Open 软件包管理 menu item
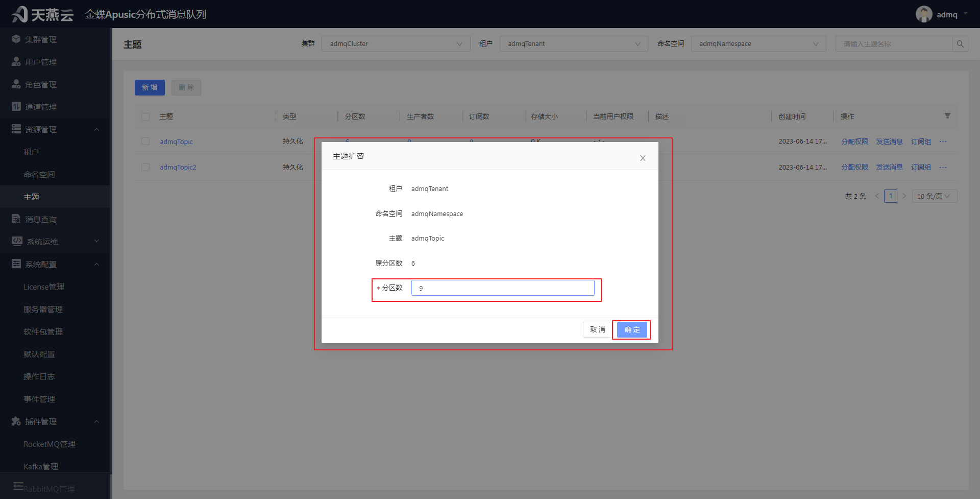Image resolution: width=980 pixels, height=499 pixels. point(43,331)
